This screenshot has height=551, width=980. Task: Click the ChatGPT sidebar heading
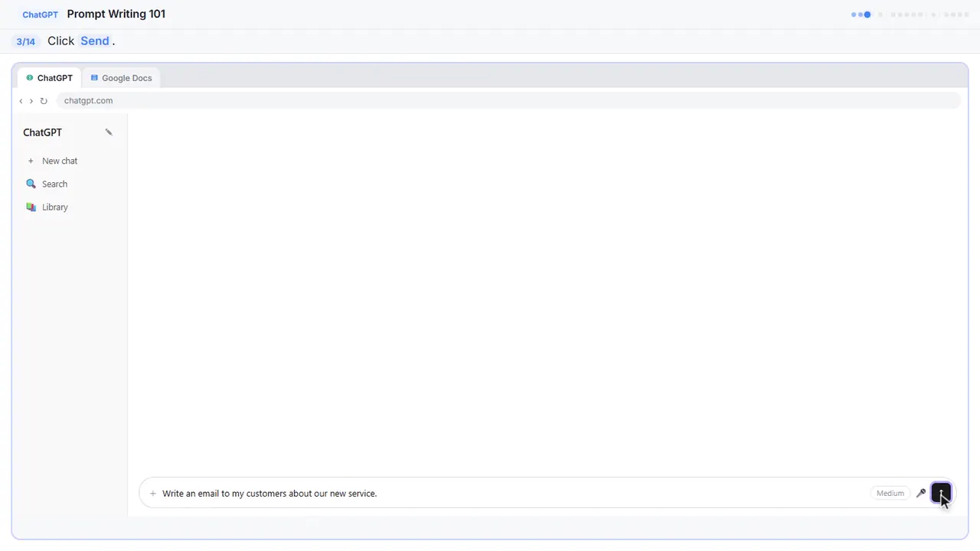point(42,132)
